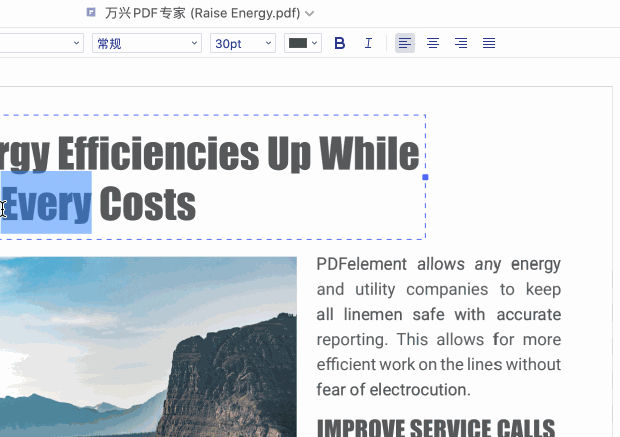The height and width of the screenshot is (437, 620).
Task: Toggle italic formatting
Action: click(x=368, y=43)
